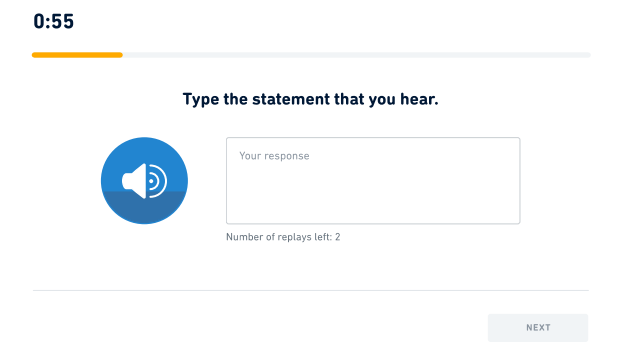Click the NEXT button
Viewport: 620px width, 361px height.
click(538, 328)
